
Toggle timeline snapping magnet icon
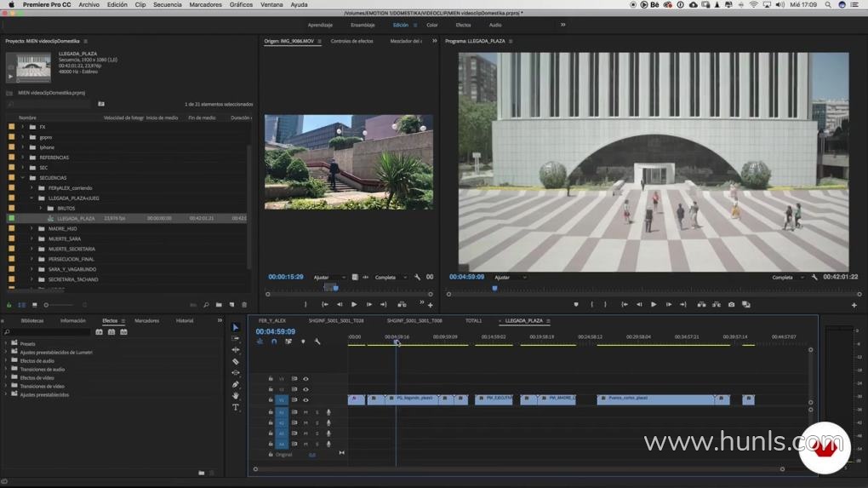274,342
